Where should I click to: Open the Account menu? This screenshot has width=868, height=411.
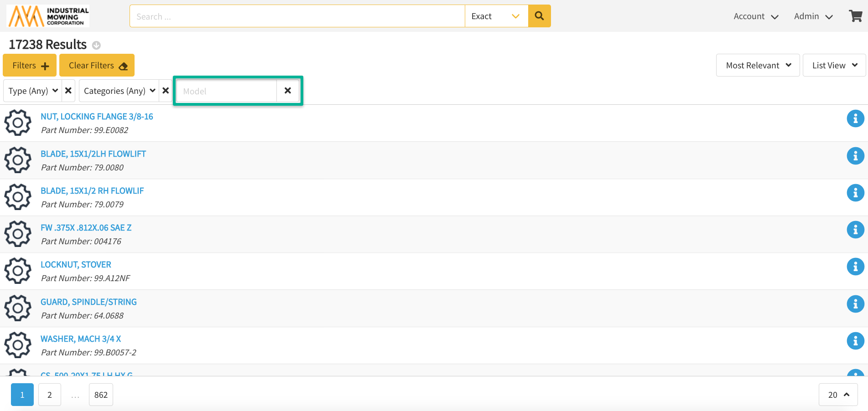755,16
